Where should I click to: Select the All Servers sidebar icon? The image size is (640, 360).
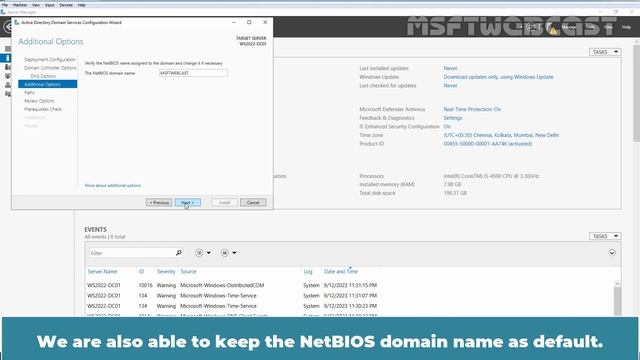pyautogui.click(x=7, y=67)
